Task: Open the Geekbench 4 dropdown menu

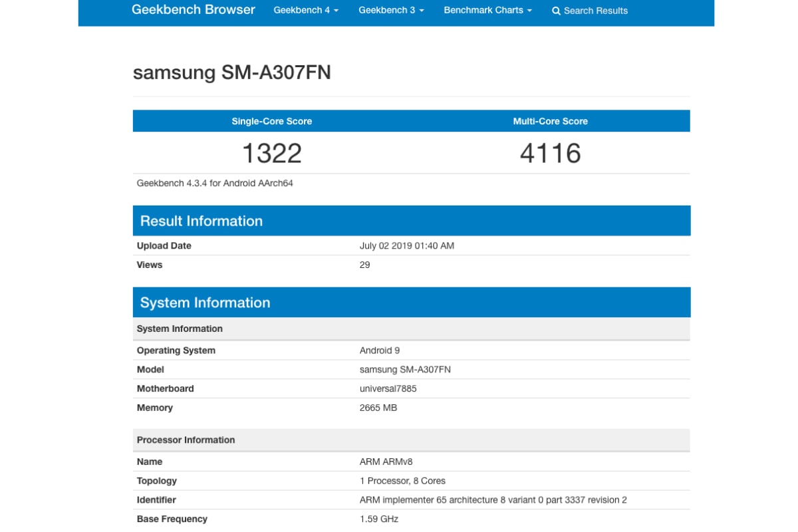Action: [306, 11]
